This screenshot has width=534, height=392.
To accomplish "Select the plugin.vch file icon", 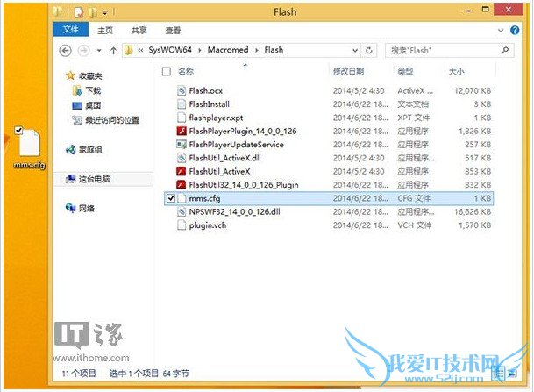I will (182, 225).
